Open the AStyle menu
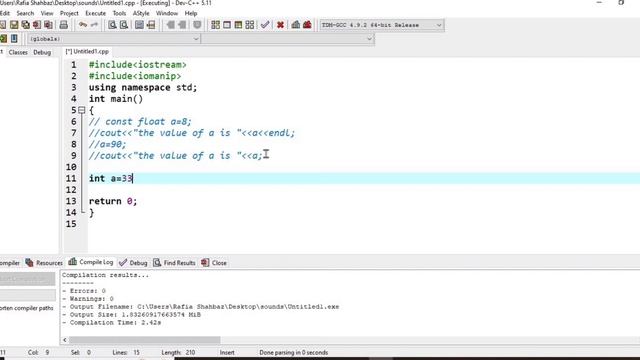The width and height of the screenshot is (640, 360). 141,13
